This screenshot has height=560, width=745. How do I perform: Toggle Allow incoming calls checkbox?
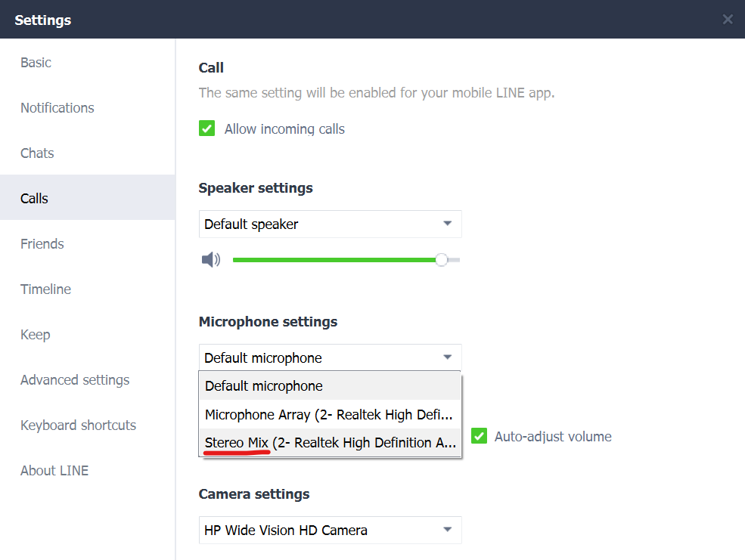[x=207, y=129]
